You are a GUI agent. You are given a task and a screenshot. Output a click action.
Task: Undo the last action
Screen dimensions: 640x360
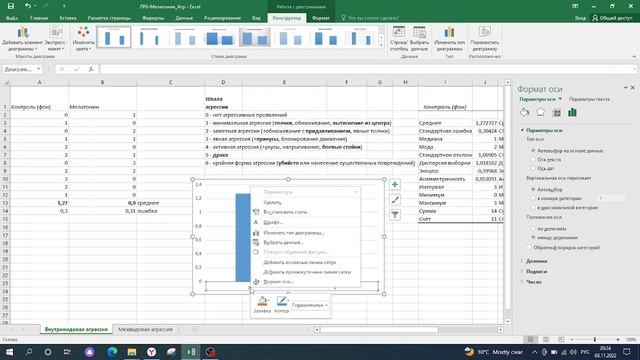[27, 6]
